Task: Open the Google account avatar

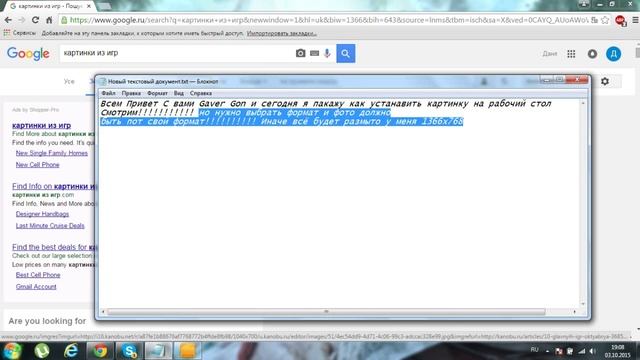Action: point(613,54)
